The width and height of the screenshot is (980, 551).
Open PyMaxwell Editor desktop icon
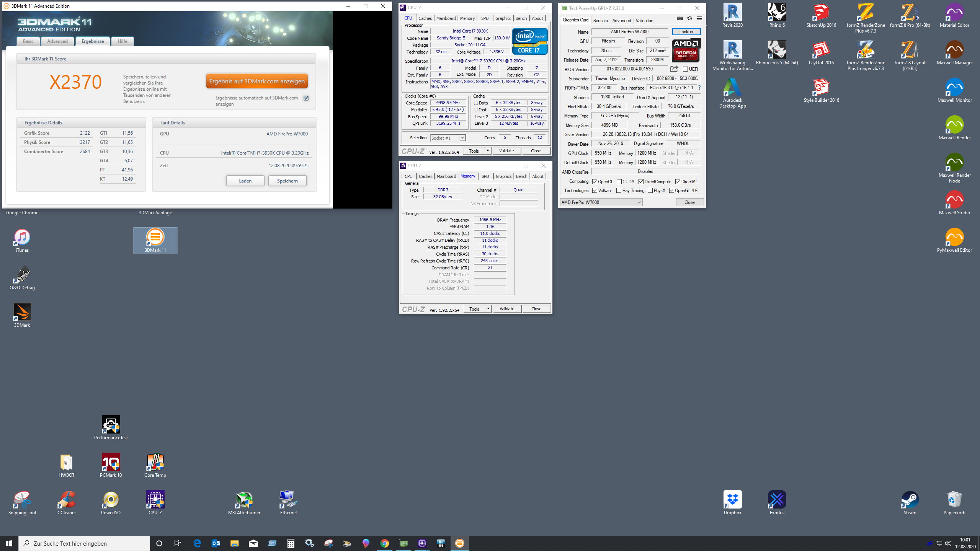pos(954,240)
